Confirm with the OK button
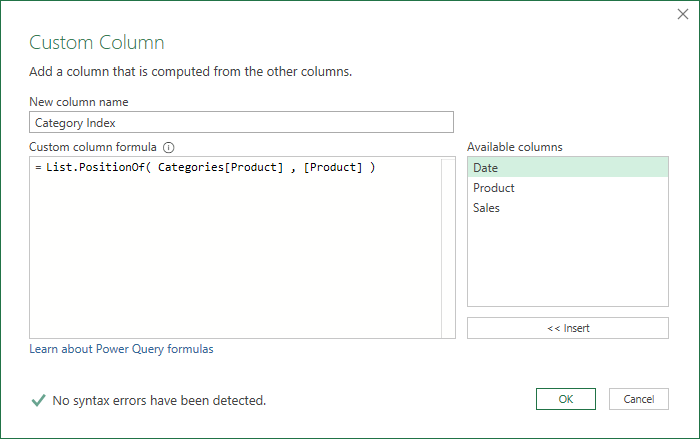700x439 pixels. click(x=566, y=399)
